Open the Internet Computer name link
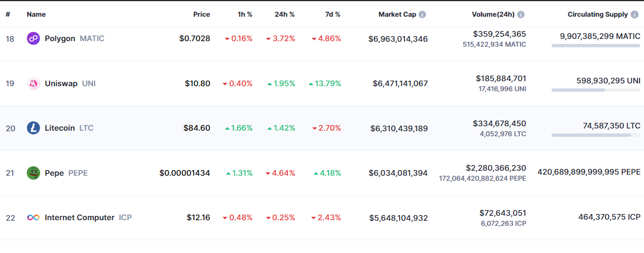This screenshot has height=253, width=644. coord(80,218)
